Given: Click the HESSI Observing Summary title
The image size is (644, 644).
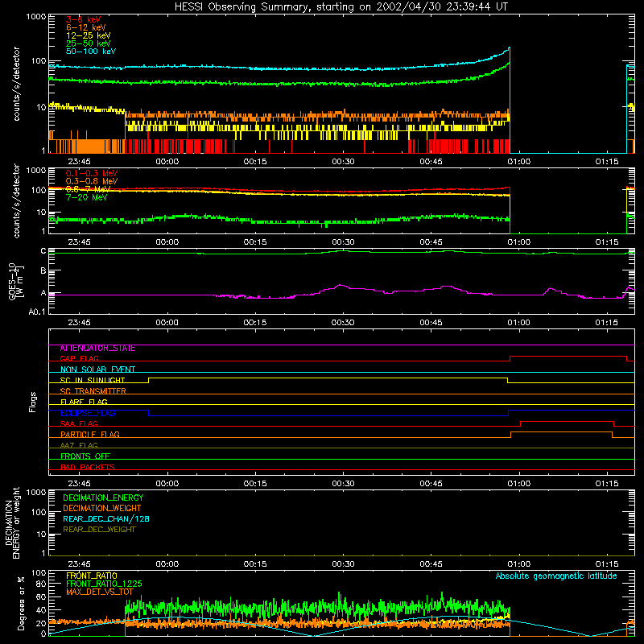Looking at the screenshot, I should (x=341, y=7).
